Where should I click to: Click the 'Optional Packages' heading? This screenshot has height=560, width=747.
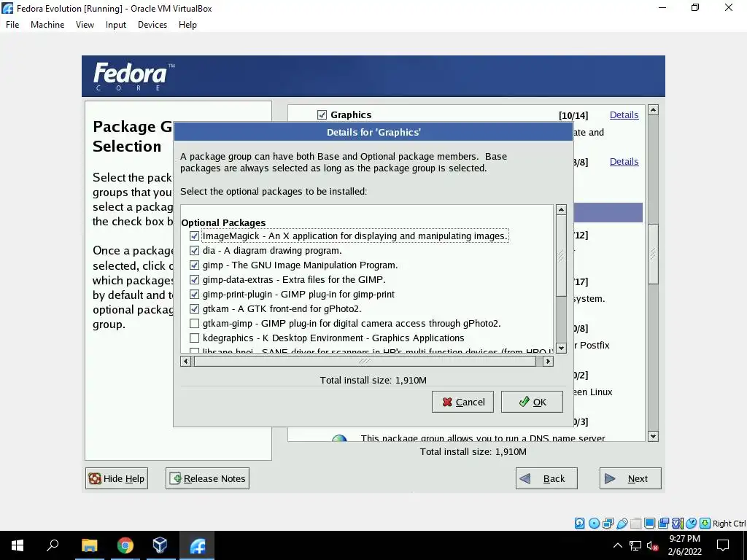pos(223,222)
